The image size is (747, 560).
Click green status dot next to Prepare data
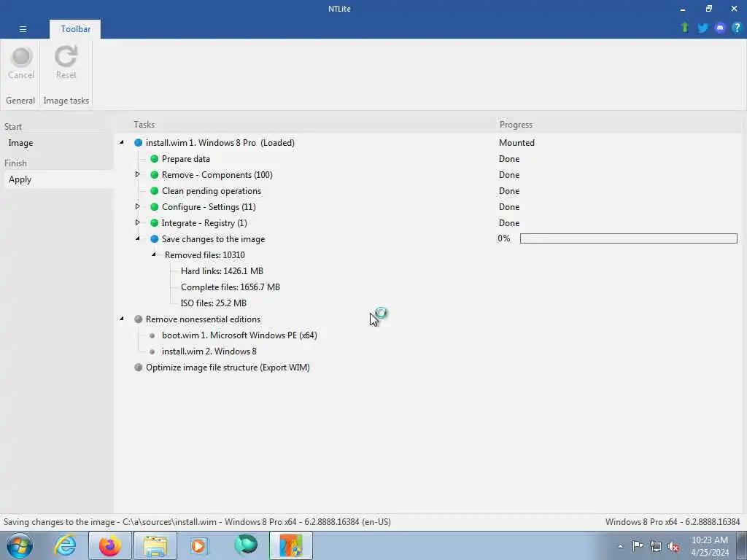coord(155,158)
